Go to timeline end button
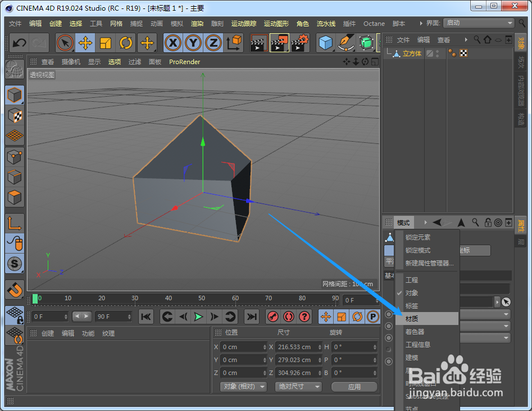 pos(252,317)
